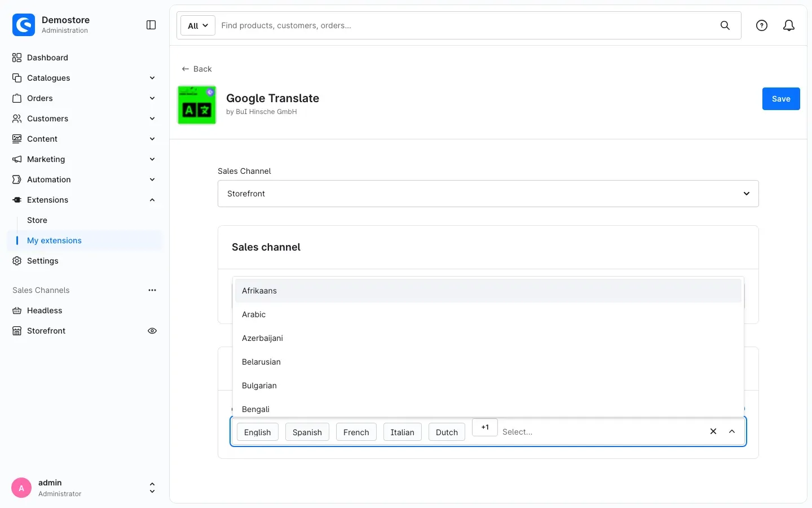This screenshot has height=508, width=812.
Task: Click the Catalogues icon in sidebar
Action: point(17,78)
